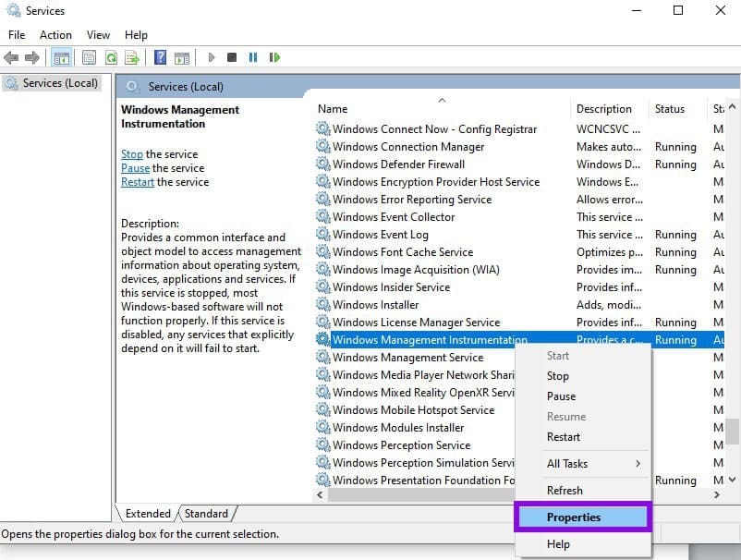Screen dimensions: 741x560
Task: Click gear icon beside Windows Installer
Action: pyautogui.click(x=322, y=304)
